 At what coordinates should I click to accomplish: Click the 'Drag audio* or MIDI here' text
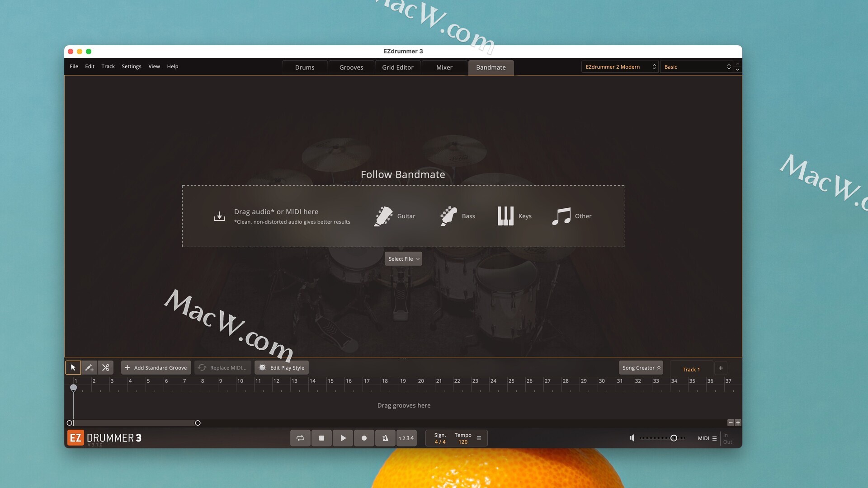click(276, 211)
